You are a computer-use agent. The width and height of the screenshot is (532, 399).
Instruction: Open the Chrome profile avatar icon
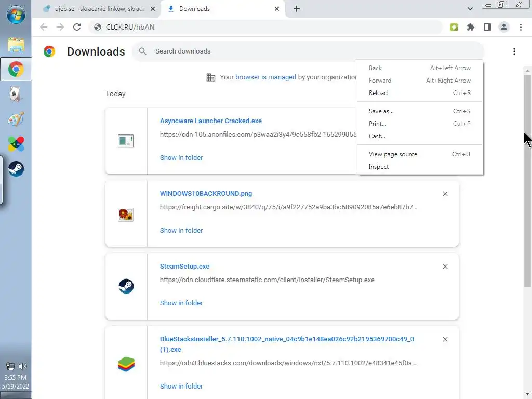(503, 27)
